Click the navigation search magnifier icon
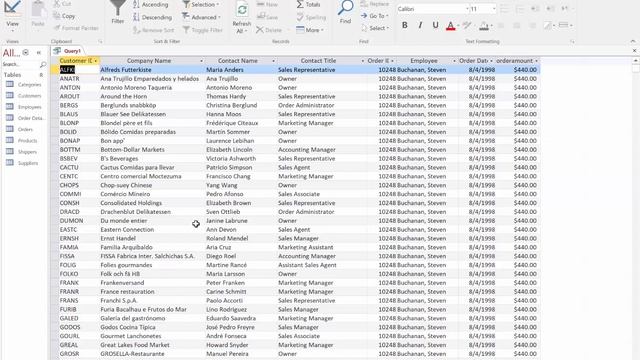 pos(43,64)
